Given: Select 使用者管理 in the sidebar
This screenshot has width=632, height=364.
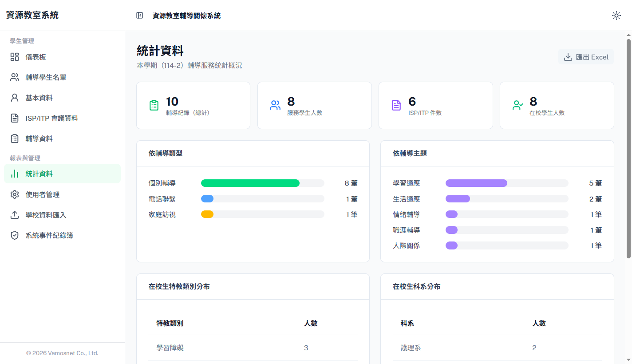Looking at the screenshot, I should pos(62,194).
